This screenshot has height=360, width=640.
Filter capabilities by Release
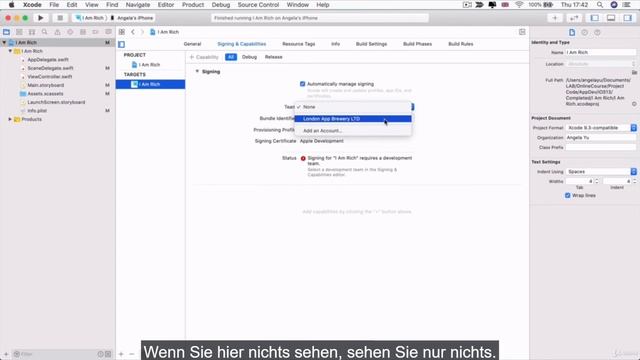coord(273,57)
